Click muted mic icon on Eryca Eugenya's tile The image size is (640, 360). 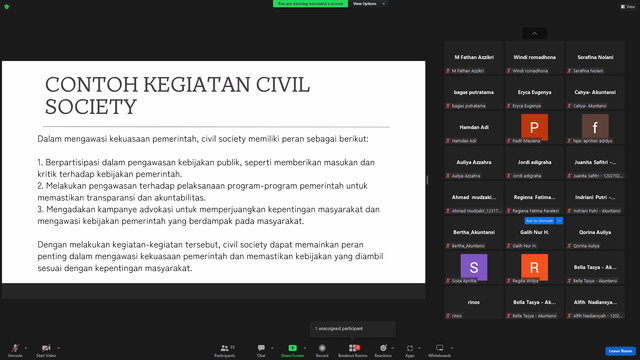509,106
